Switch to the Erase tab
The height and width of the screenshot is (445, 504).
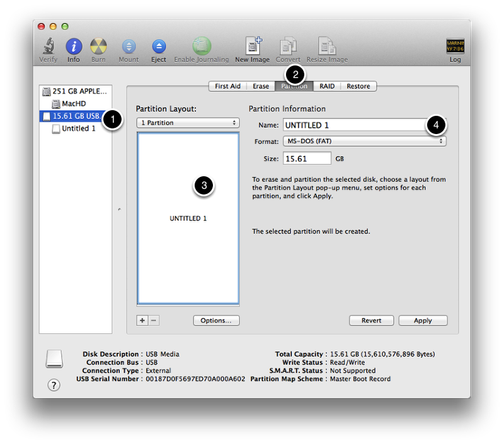click(261, 86)
